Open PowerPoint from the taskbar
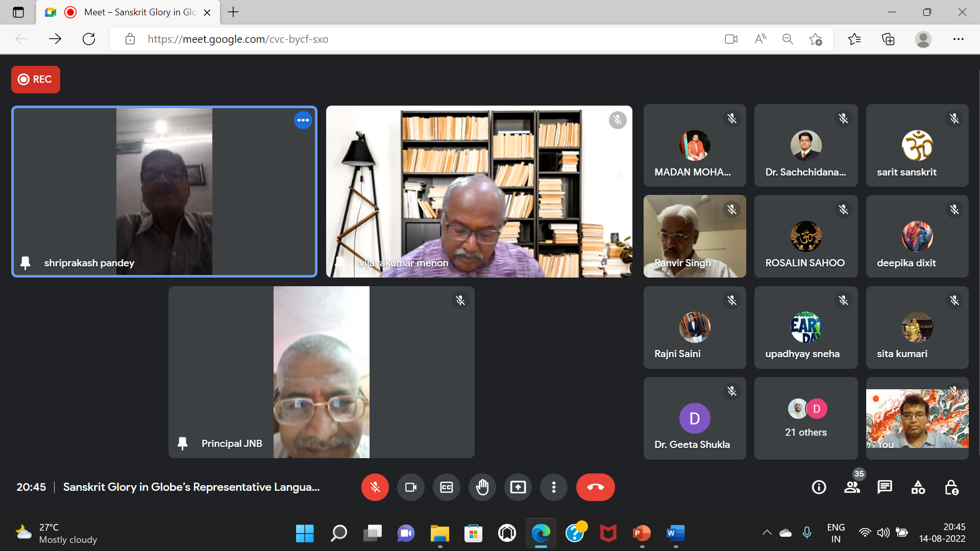The width and height of the screenshot is (980, 551). pyautogui.click(x=642, y=533)
